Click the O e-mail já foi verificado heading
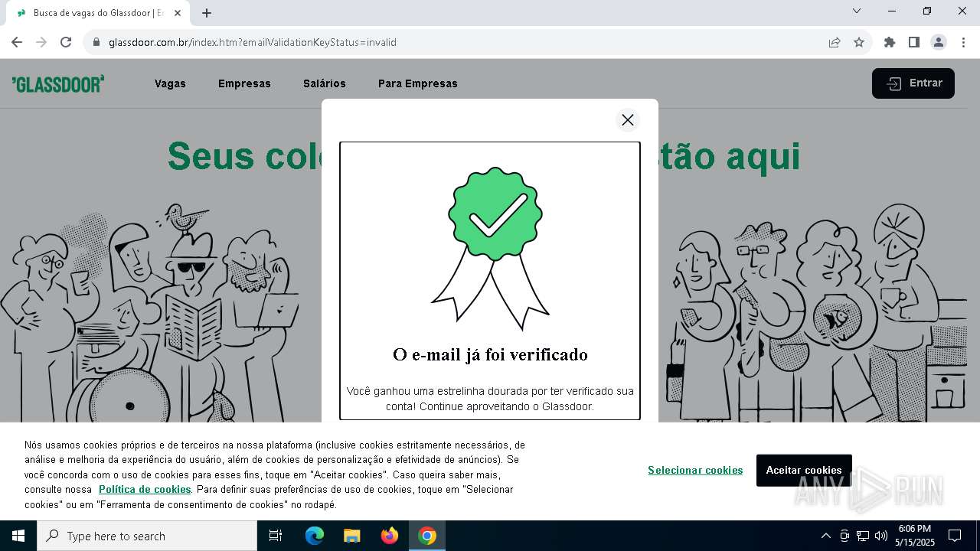Image resolution: width=980 pixels, height=551 pixels. coord(490,354)
